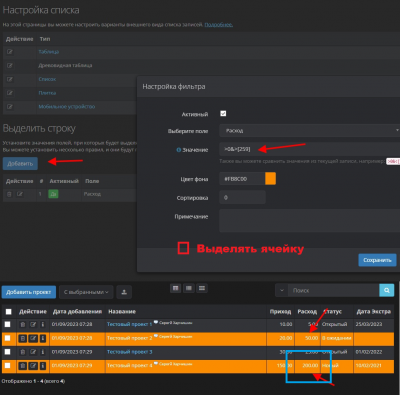Edit Тестовый проект 1 with pencil icon
Screen dimensions: 400x395
coord(33,324)
